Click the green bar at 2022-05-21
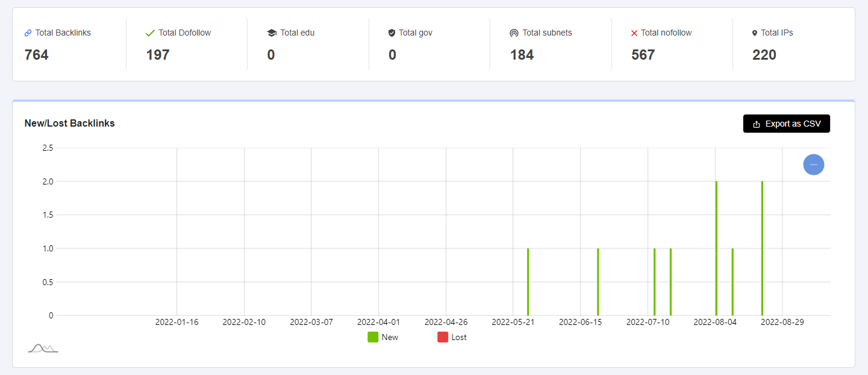This screenshot has height=375, width=868. click(x=528, y=282)
